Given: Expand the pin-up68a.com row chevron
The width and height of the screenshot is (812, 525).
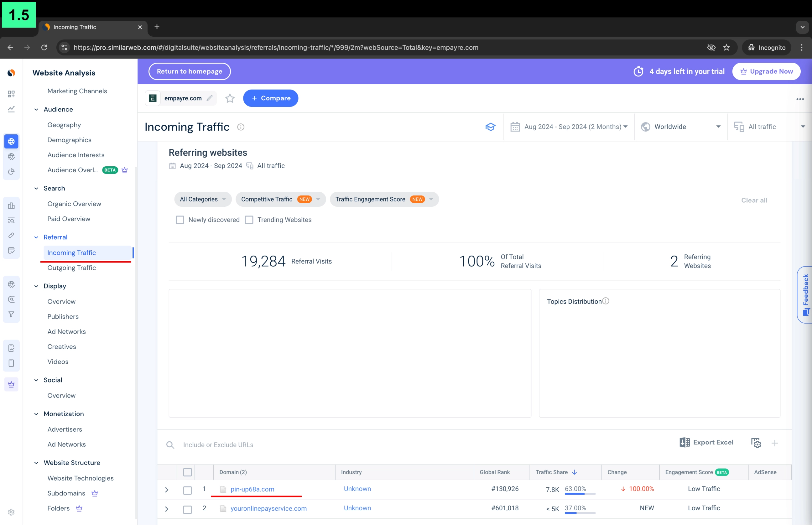Looking at the screenshot, I should tap(167, 490).
